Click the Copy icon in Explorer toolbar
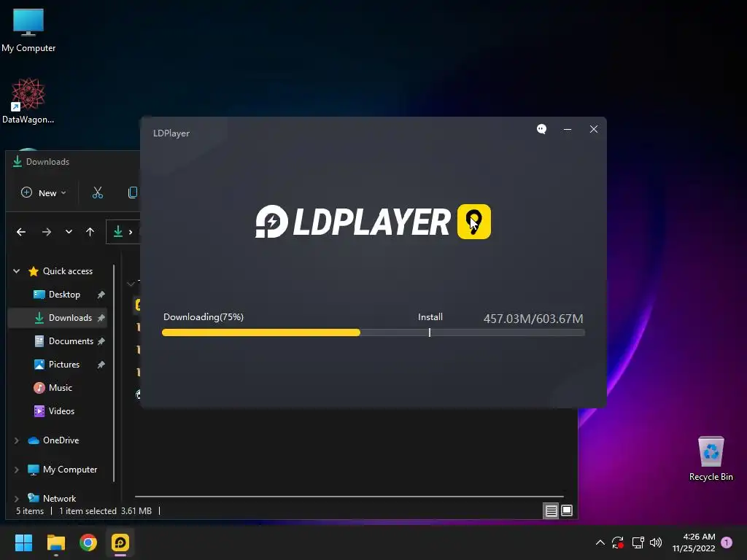The image size is (747, 560). (133, 192)
